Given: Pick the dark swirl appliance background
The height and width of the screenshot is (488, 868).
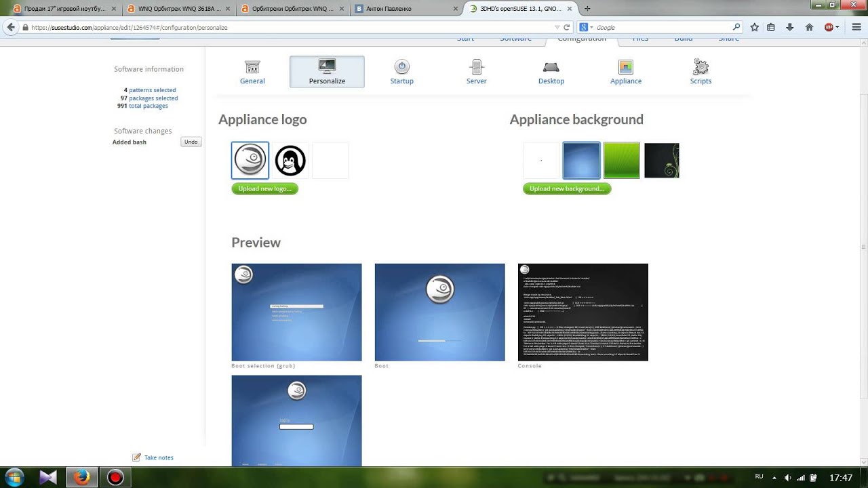Looking at the screenshot, I should 661,161.
